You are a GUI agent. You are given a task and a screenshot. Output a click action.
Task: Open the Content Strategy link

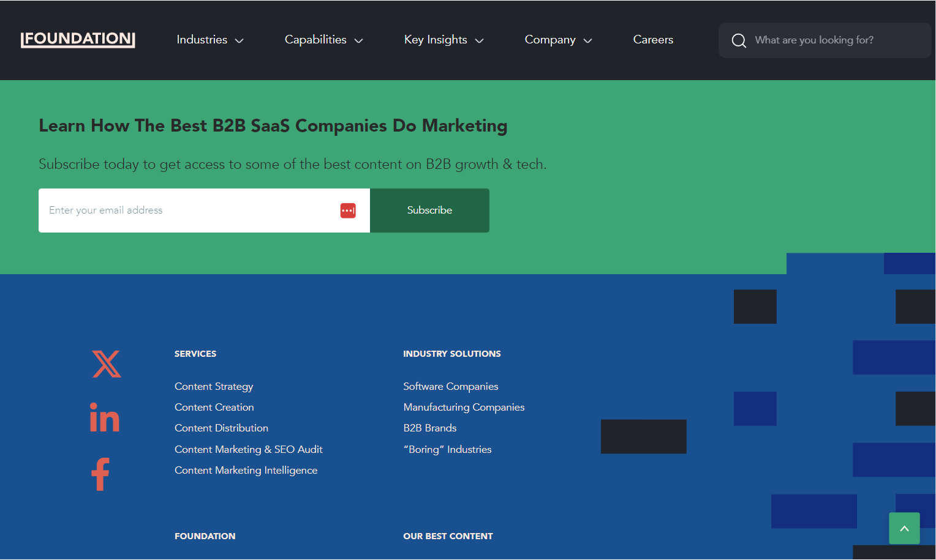click(x=214, y=386)
